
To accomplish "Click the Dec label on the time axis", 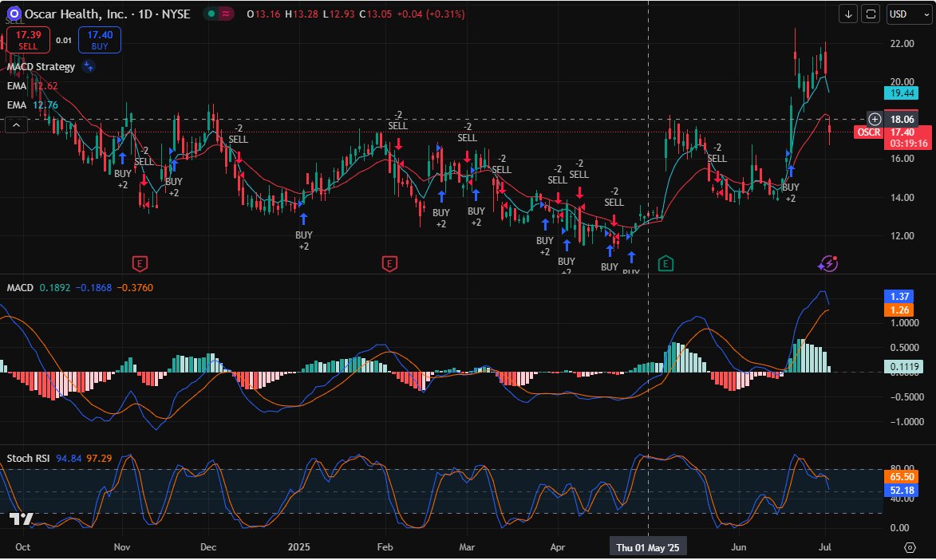I will pos(208,547).
